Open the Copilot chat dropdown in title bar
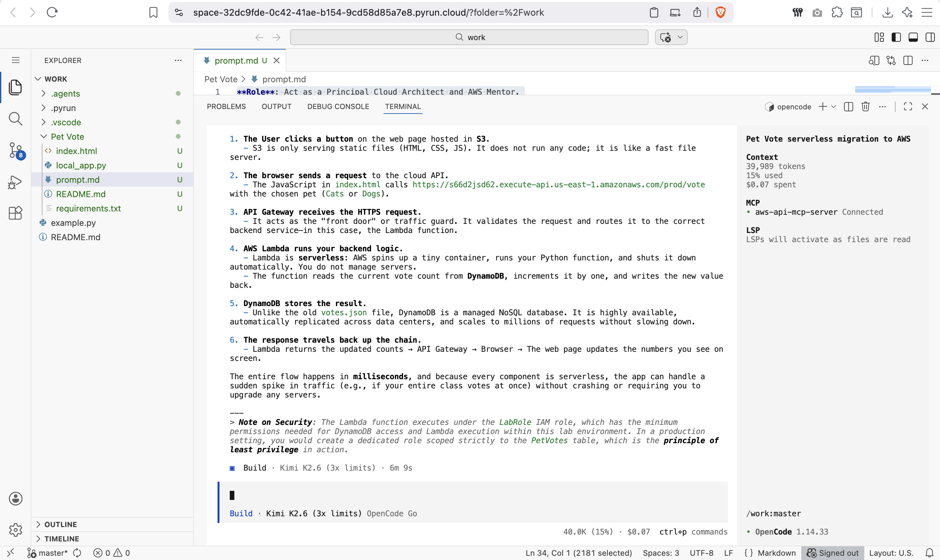 click(681, 37)
